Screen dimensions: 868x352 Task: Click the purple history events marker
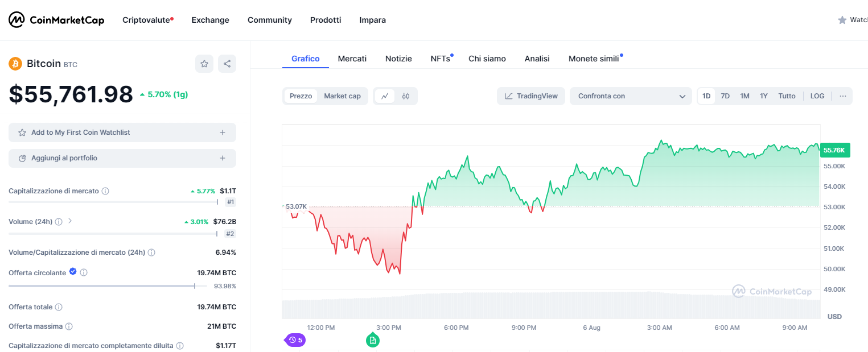coord(295,340)
